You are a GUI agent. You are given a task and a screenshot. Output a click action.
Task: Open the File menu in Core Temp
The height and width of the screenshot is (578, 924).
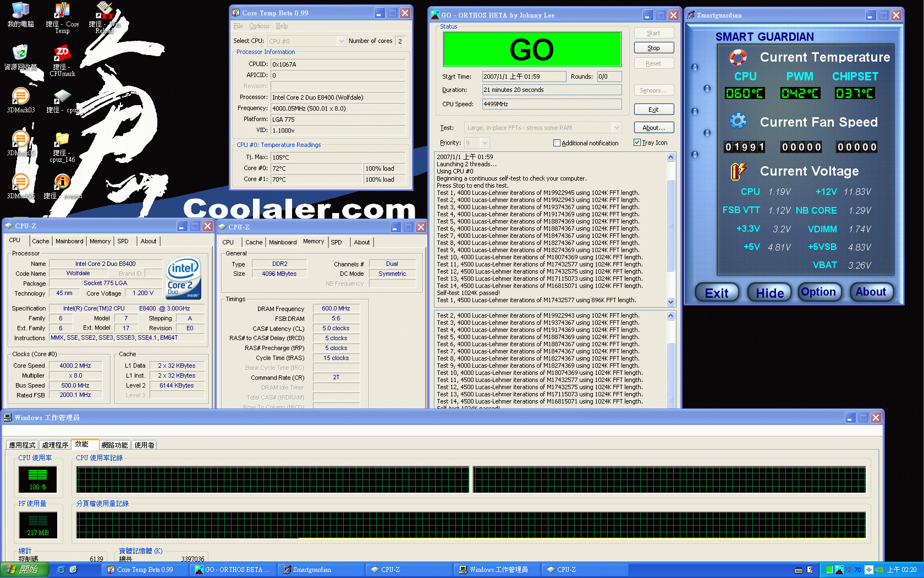[238, 26]
